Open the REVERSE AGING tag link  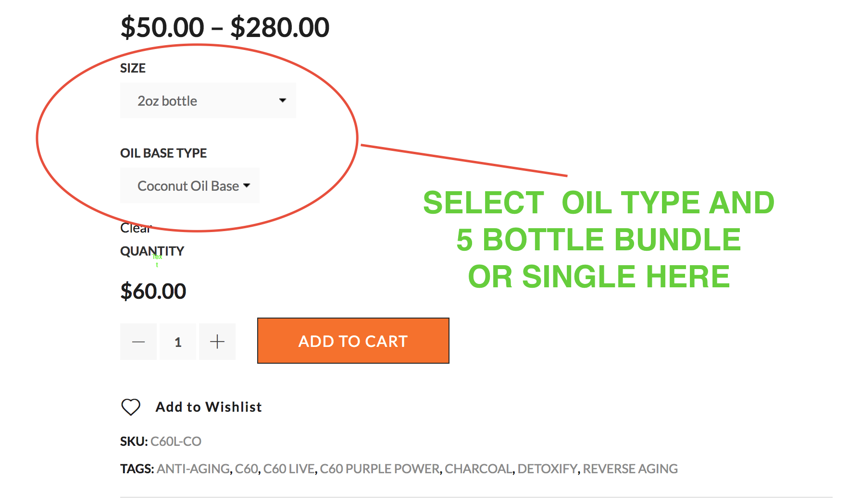pyautogui.click(x=630, y=468)
